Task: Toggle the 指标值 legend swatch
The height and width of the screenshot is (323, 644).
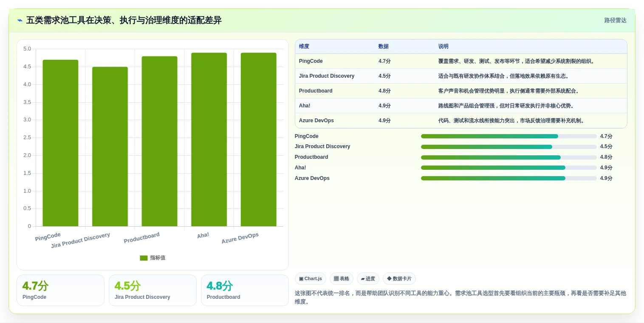Action: (144, 258)
